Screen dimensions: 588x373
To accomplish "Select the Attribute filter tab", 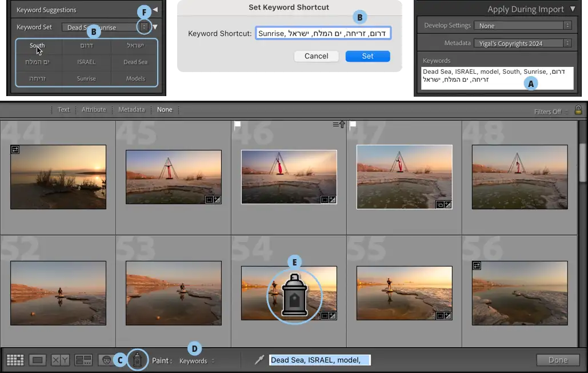I will [x=94, y=110].
